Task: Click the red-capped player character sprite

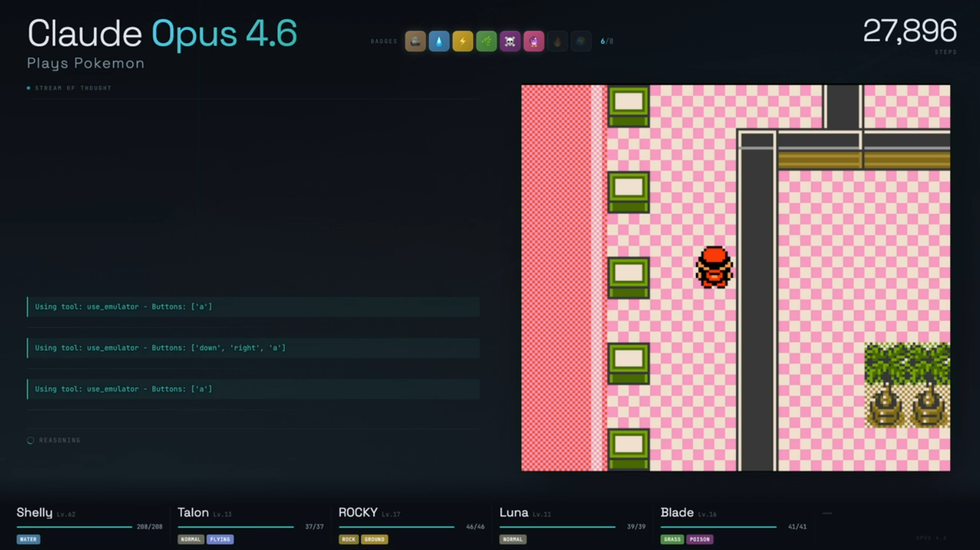Action: (x=714, y=267)
